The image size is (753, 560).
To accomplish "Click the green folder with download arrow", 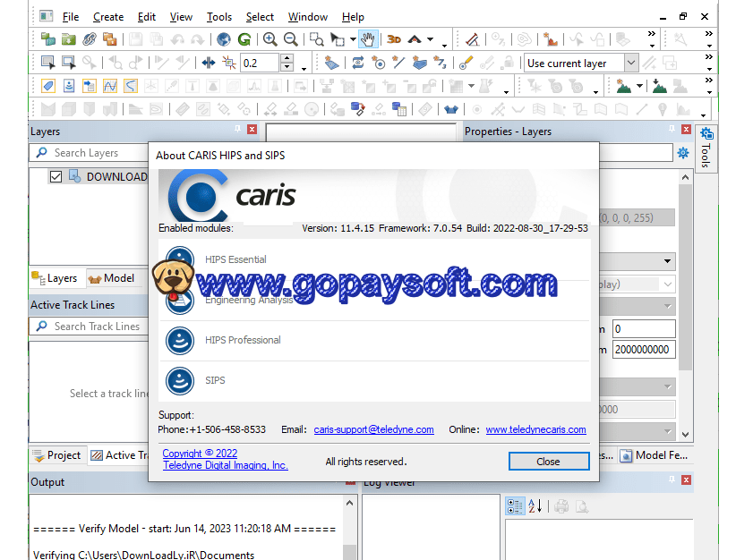I will click(x=69, y=39).
